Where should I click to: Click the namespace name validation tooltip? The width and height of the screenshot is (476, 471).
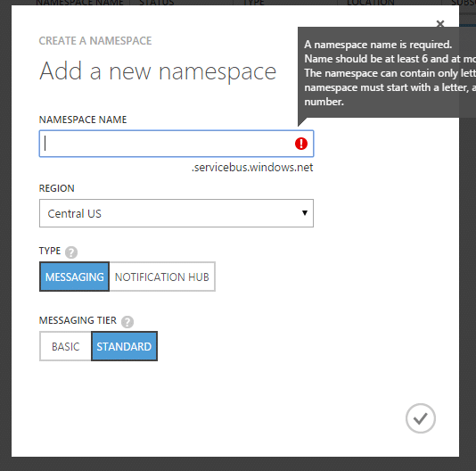(x=387, y=73)
